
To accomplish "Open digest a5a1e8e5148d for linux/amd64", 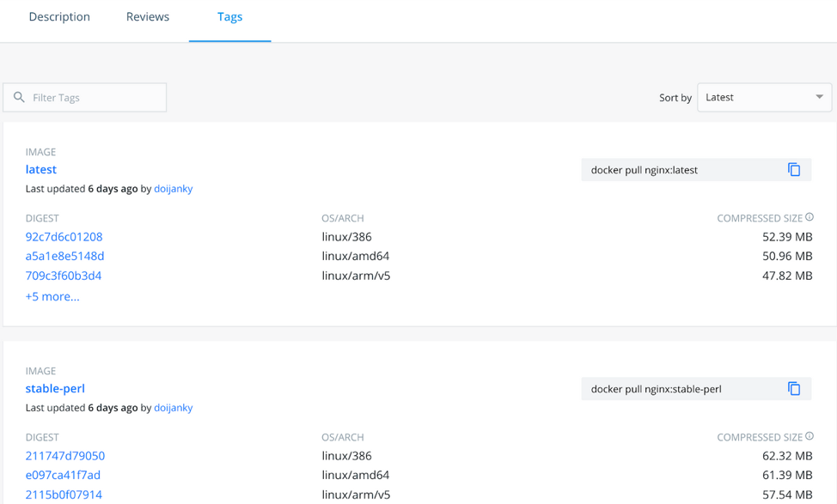I will tap(64, 256).
